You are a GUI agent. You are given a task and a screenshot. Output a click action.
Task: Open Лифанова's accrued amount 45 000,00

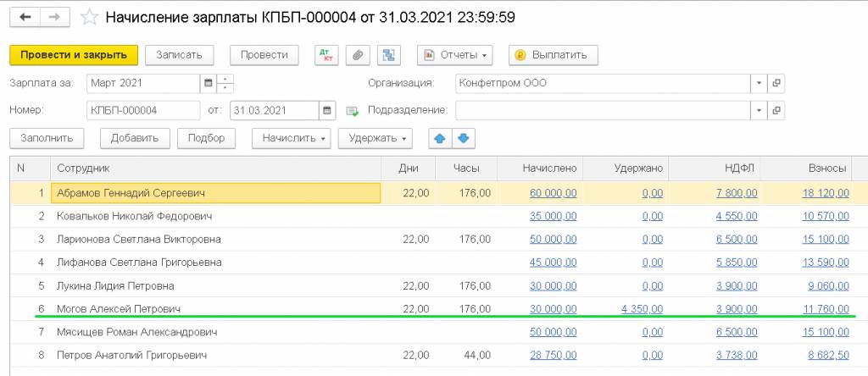553,263
